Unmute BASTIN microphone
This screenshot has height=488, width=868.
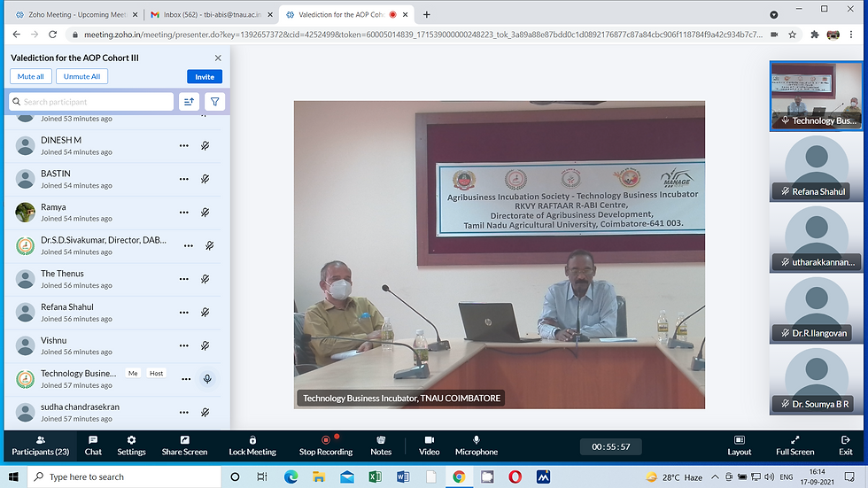205,179
